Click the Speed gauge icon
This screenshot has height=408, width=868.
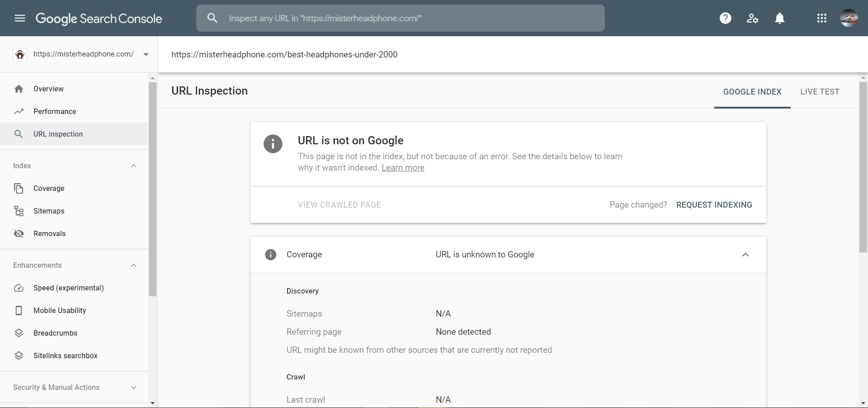click(x=19, y=288)
